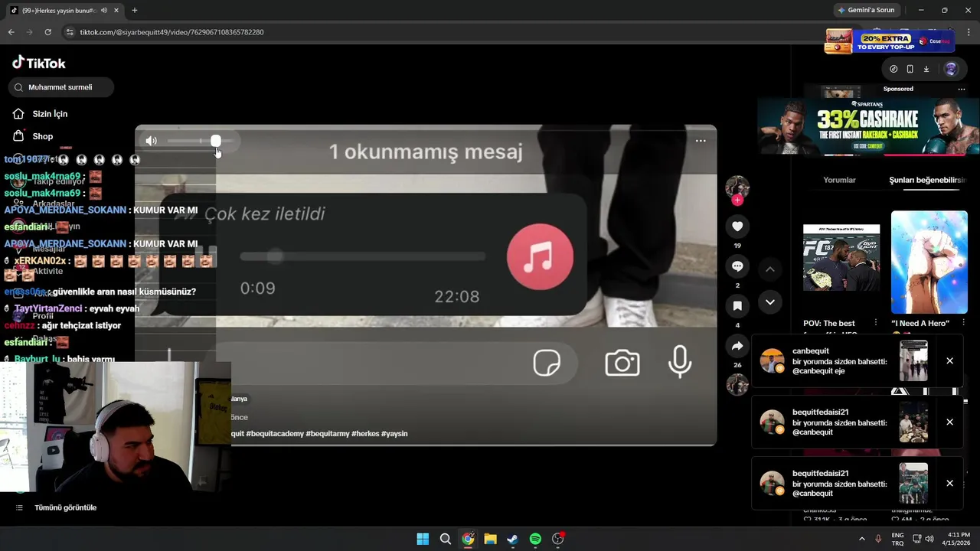This screenshot has width=980, height=551.
Task: Click "Tümünü görüntüle" at sidebar bottom
Action: pyautogui.click(x=65, y=507)
